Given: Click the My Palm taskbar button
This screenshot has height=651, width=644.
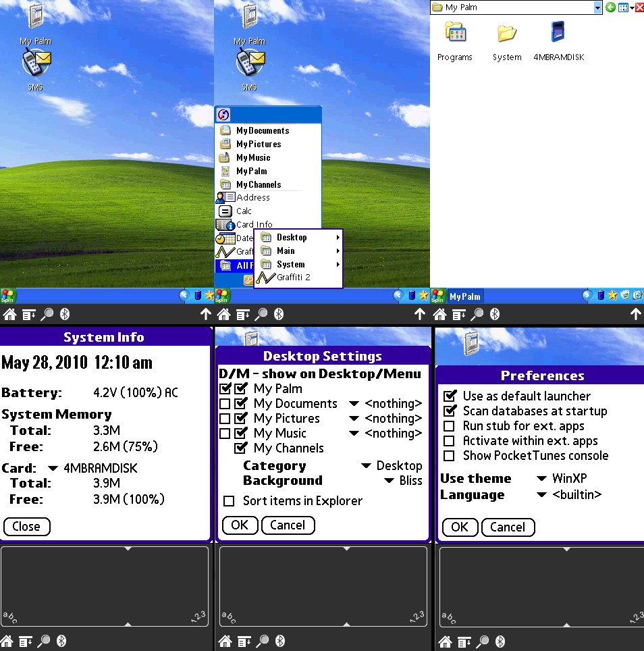Looking at the screenshot, I should pyautogui.click(x=464, y=296).
